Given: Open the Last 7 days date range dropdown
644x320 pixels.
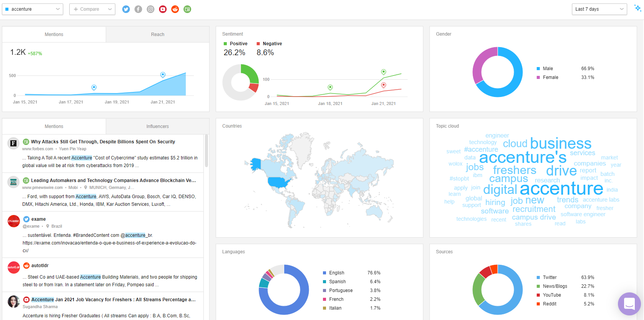Looking at the screenshot, I should 599,9.
